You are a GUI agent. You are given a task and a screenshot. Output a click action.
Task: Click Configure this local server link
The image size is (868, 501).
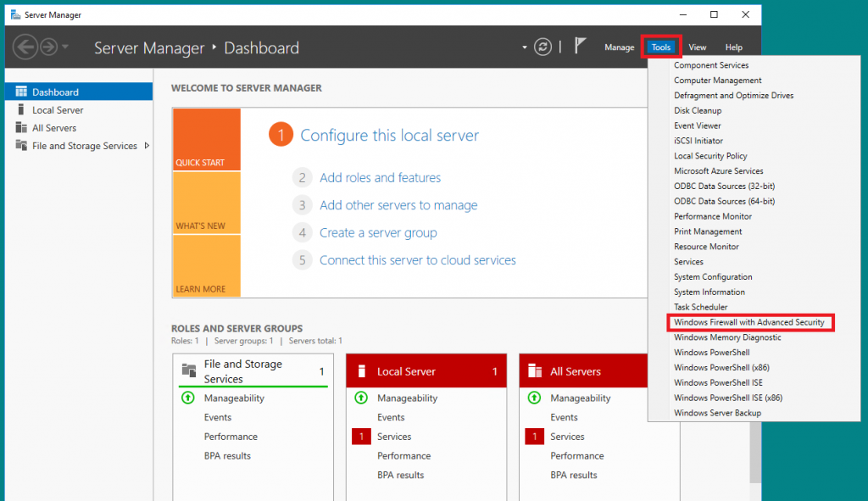coord(389,135)
